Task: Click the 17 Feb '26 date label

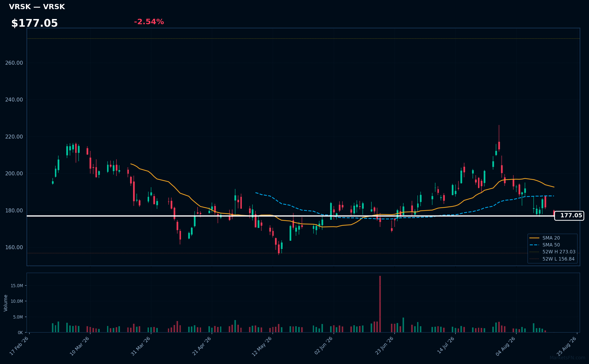Action: pos(19,346)
